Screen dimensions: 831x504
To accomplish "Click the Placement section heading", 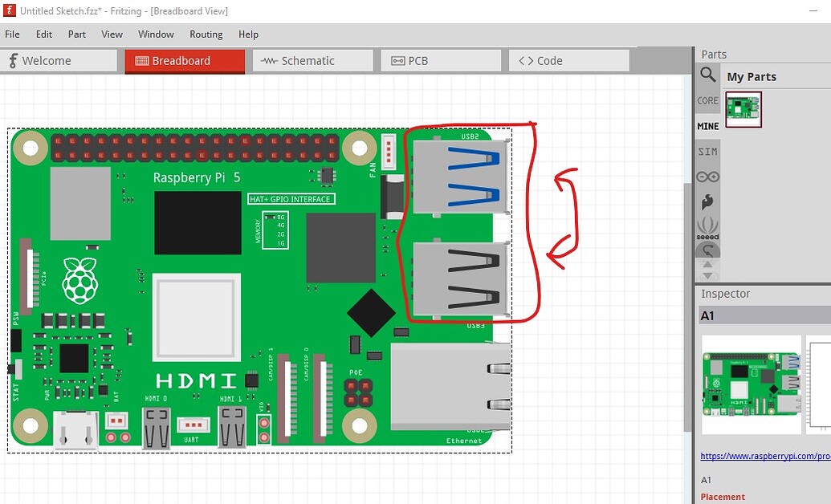I will 723,497.
